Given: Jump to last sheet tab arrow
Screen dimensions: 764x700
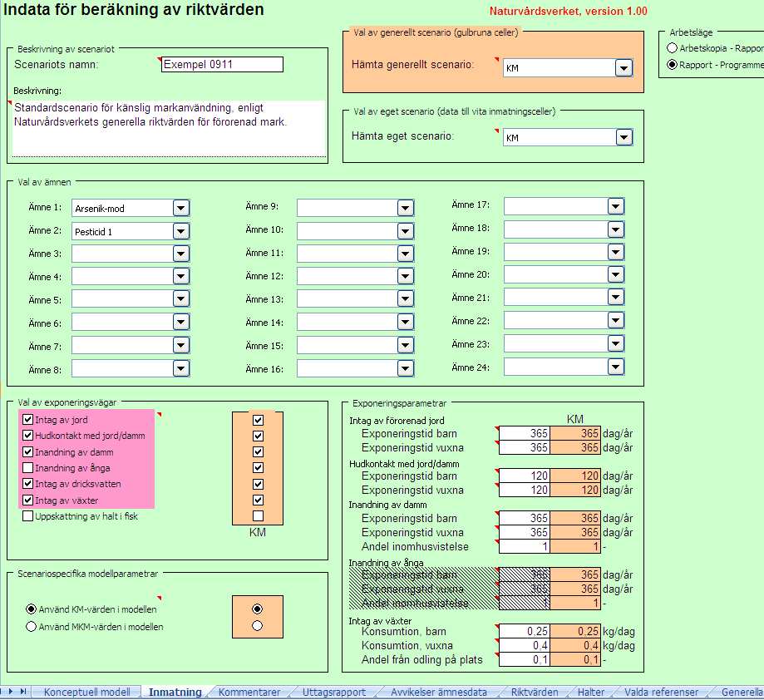Looking at the screenshot, I should click(x=23, y=691).
